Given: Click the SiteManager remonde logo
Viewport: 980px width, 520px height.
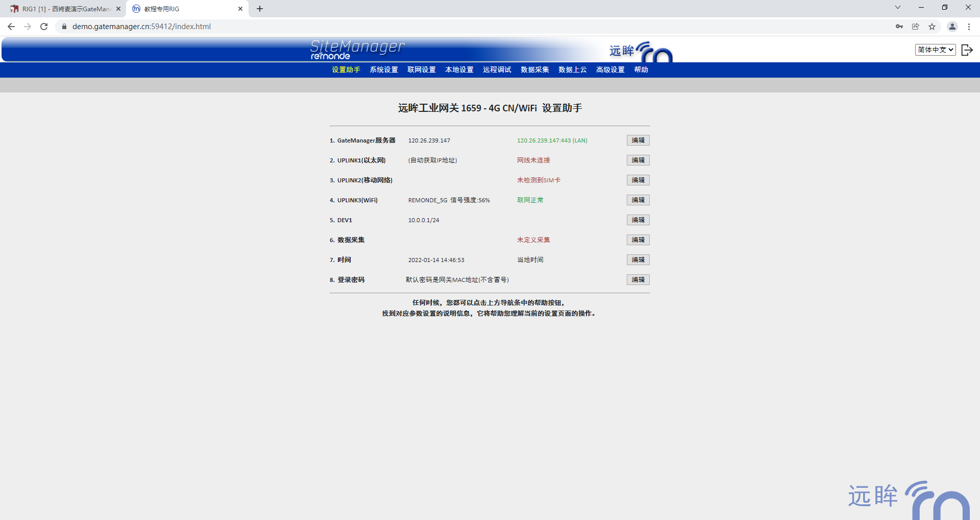Looking at the screenshot, I should click(357, 50).
